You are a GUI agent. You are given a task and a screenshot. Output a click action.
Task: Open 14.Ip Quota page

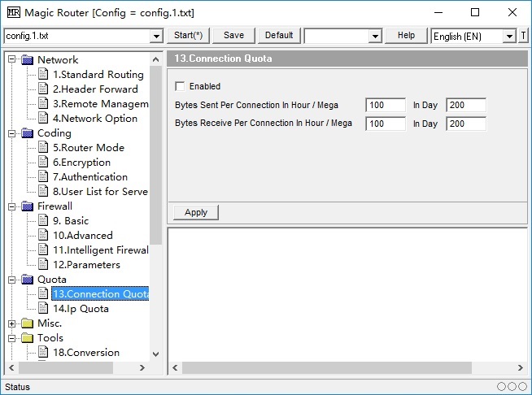81,309
